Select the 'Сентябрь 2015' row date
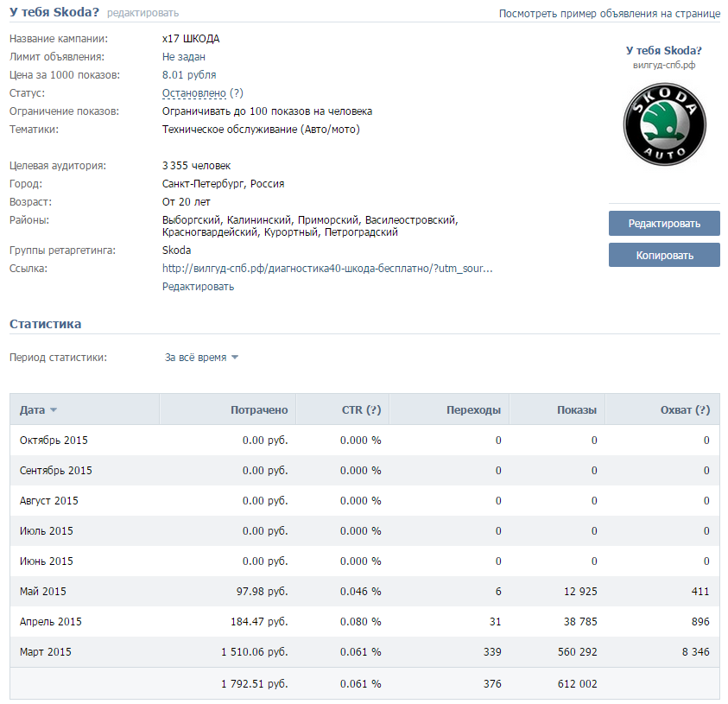 point(56,471)
